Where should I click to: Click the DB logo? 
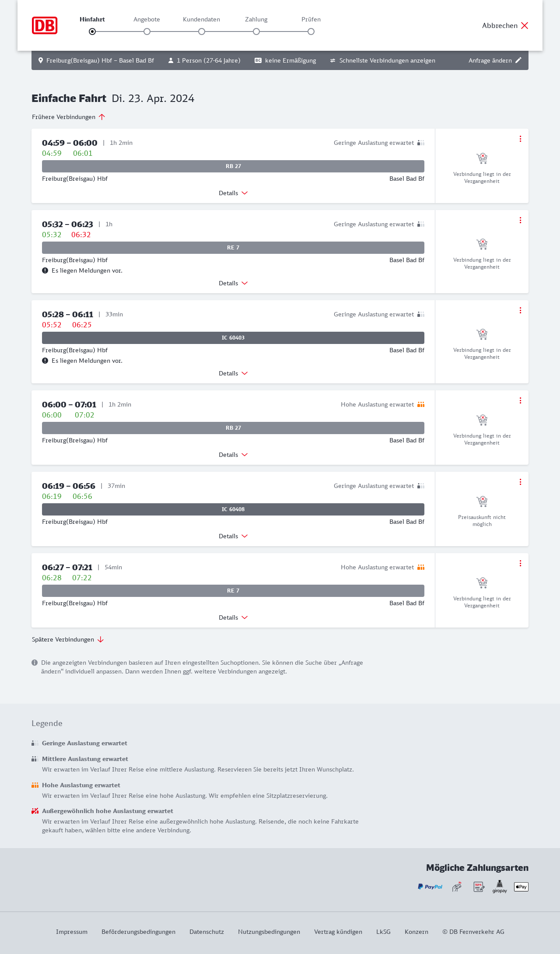45,25
